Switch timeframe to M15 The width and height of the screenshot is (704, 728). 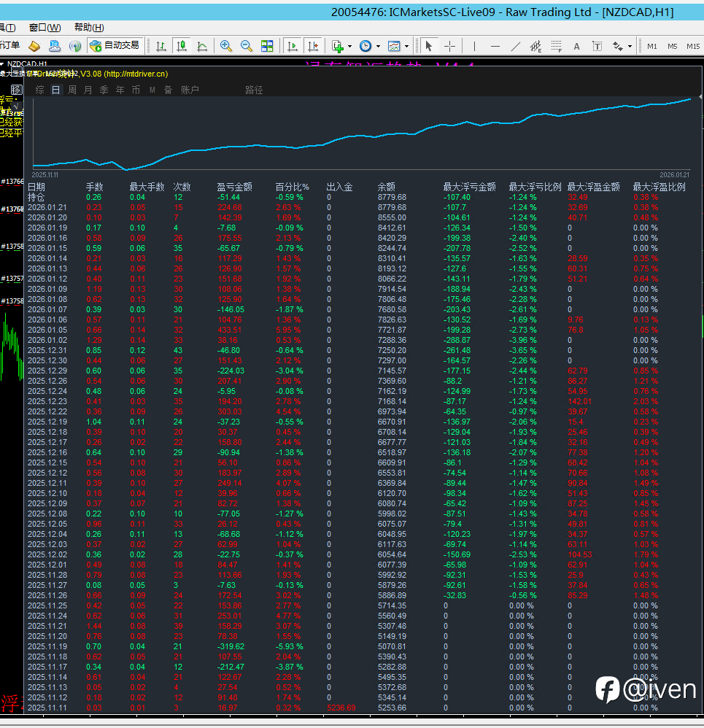tap(693, 47)
